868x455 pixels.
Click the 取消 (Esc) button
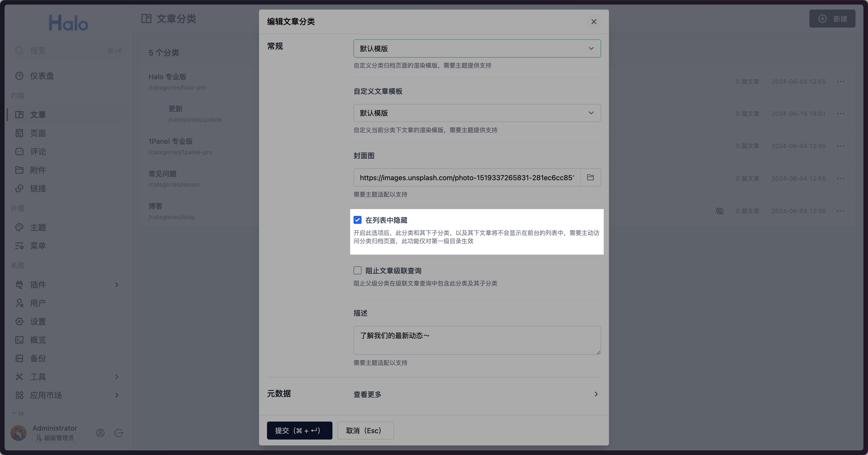(365, 430)
